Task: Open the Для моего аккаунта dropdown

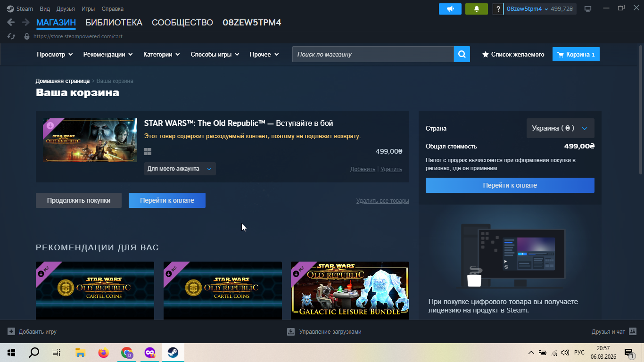Action: 180,169
